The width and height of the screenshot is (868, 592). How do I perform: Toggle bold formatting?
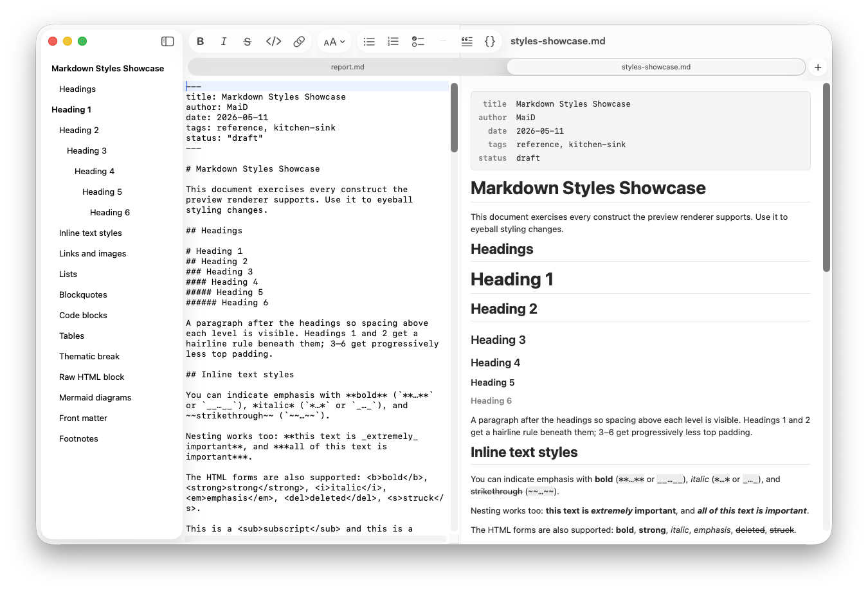click(201, 41)
